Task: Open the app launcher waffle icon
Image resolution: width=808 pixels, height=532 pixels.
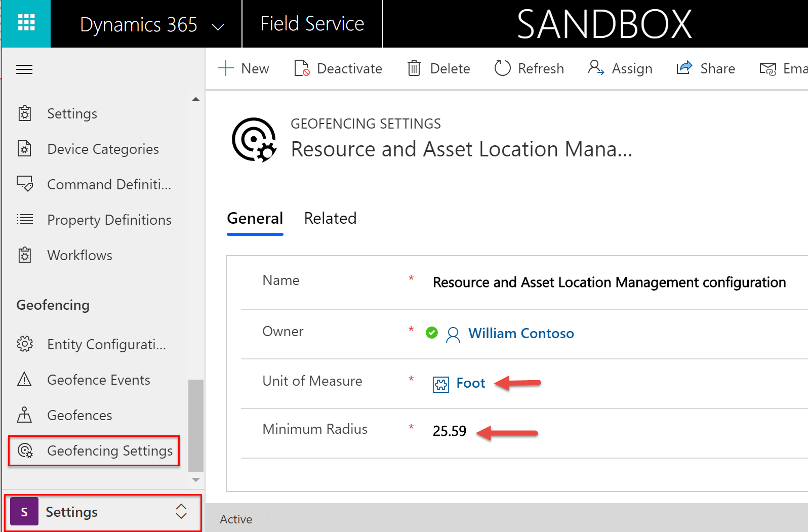Action: click(x=26, y=23)
